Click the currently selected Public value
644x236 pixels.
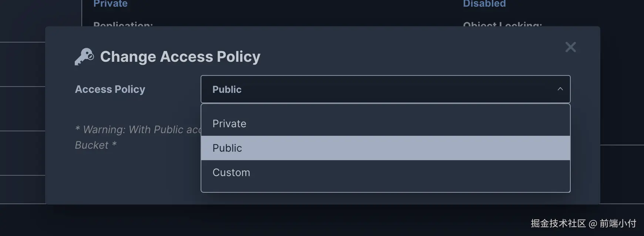tap(227, 89)
